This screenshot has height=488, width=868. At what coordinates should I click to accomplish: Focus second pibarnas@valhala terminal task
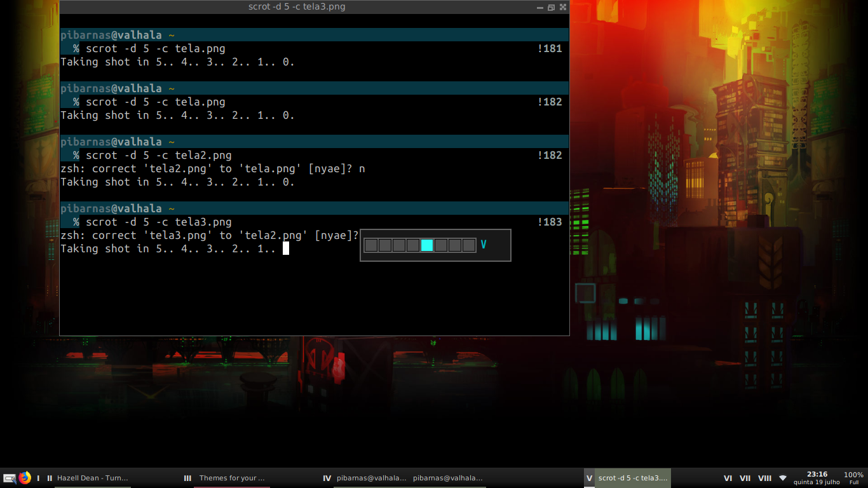(x=448, y=478)
